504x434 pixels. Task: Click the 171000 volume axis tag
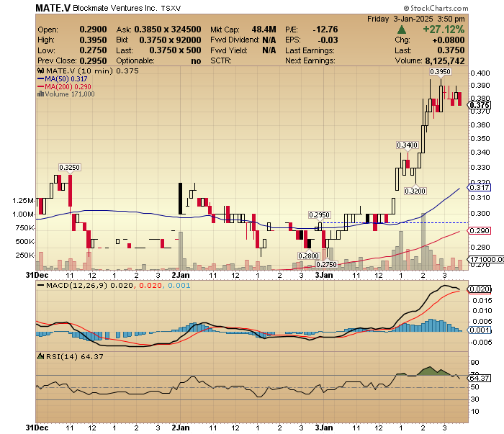pyautogui.click(x=486, y=259)
